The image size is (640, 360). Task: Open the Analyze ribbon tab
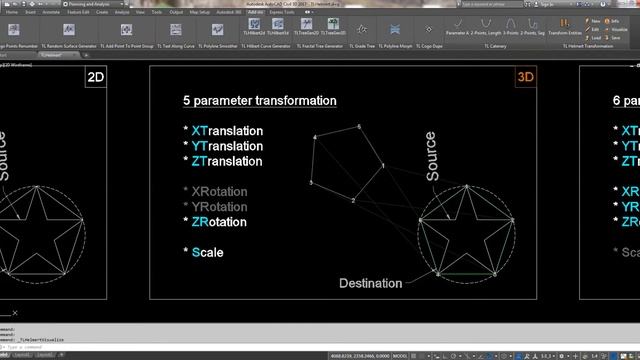(122, 12)
